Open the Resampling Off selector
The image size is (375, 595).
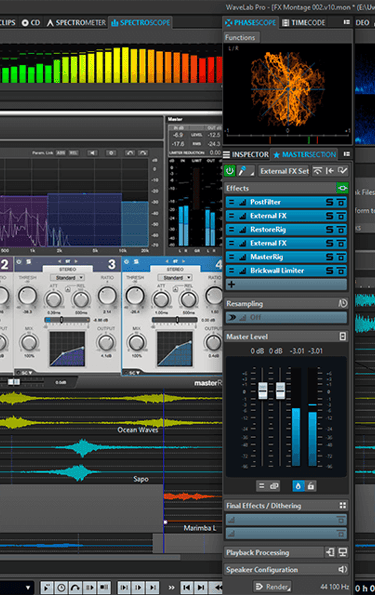click(286, 317)
